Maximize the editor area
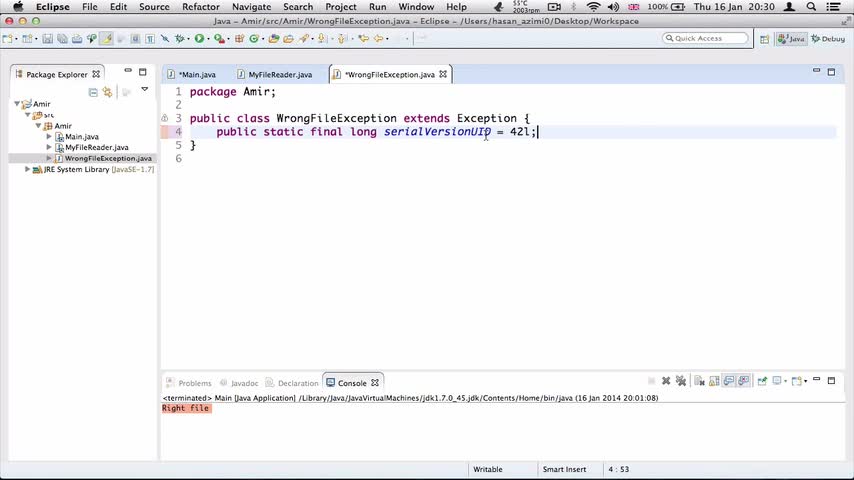Viewport: 854px width, 480px height. [x=831, y=71]
